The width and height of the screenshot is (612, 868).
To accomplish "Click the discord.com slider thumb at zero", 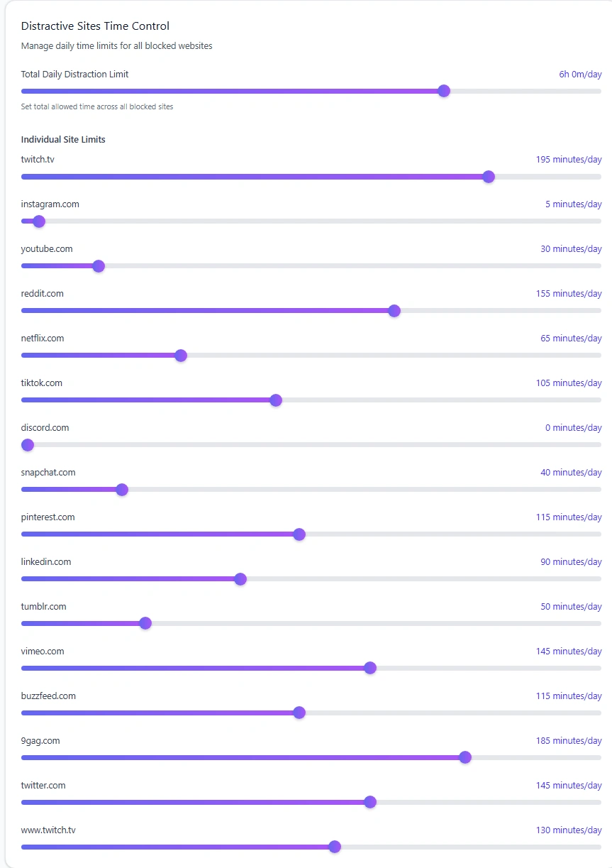I will 28,445.
